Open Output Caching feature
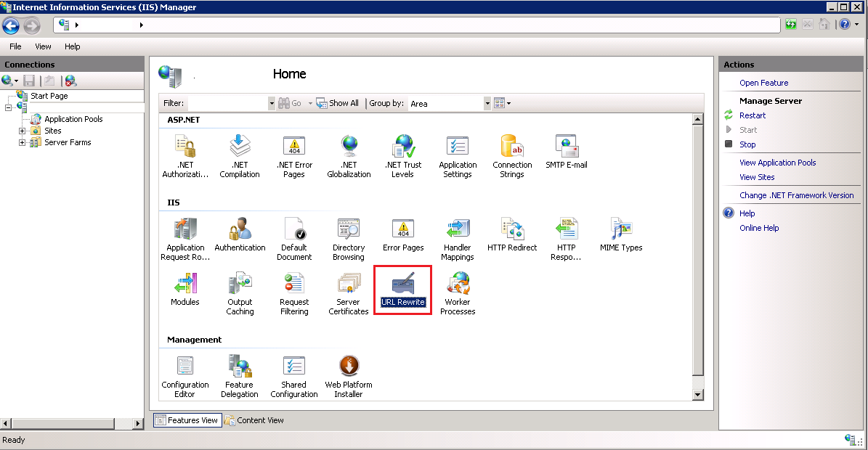The width and height of the screenshot is (868, 450). pyautogui.click(x=240, y=293)
